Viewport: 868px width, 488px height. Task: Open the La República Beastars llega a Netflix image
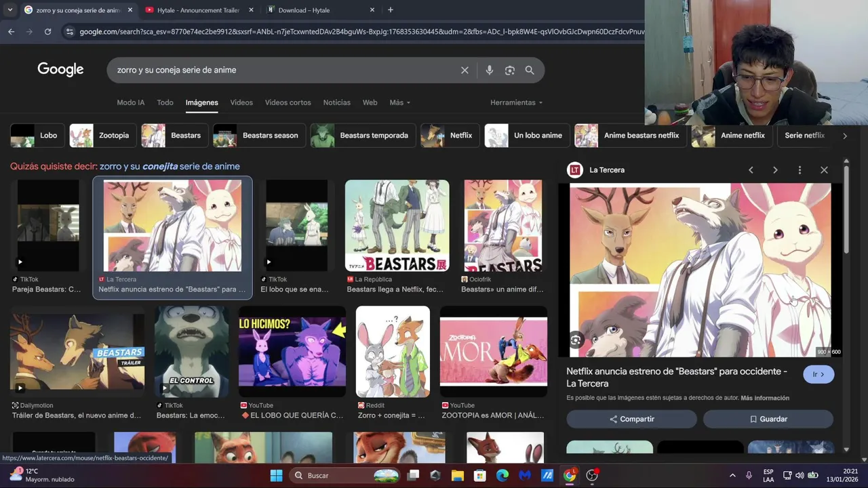pyautogui.click(x=397, y=226)
